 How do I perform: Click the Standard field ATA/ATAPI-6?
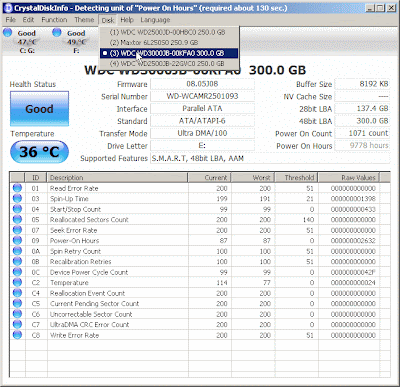coord(202,121)
